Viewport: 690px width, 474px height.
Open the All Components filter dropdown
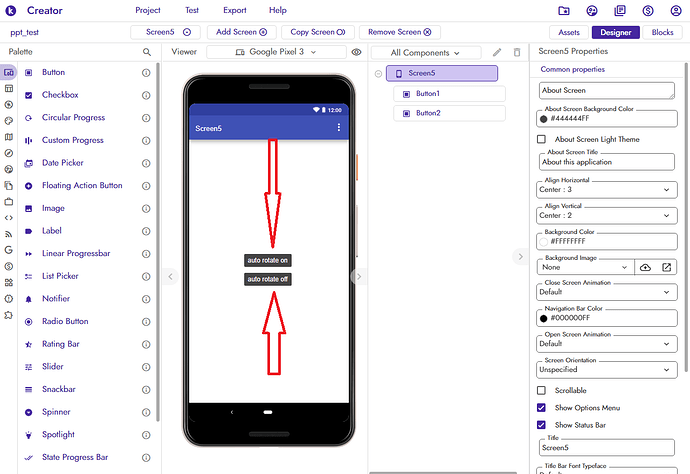[426, 52]
